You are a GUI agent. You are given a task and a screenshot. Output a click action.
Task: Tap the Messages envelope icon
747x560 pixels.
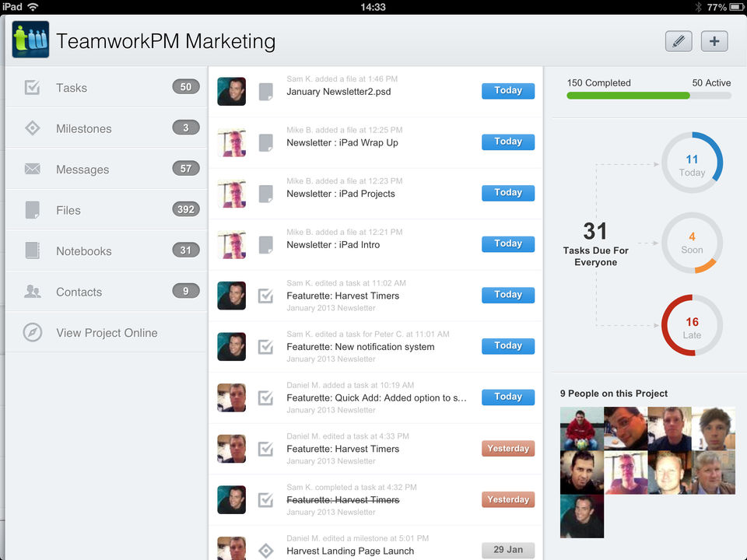[32, 170]
